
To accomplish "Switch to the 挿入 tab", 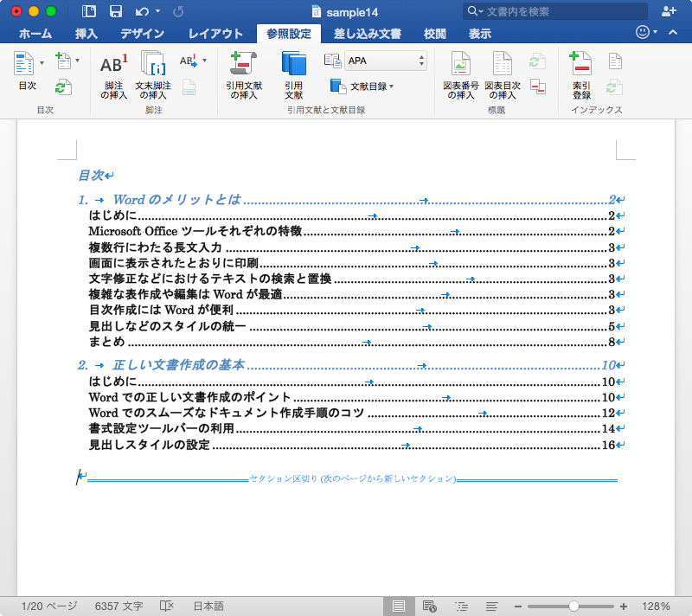I will coord(86,34).
